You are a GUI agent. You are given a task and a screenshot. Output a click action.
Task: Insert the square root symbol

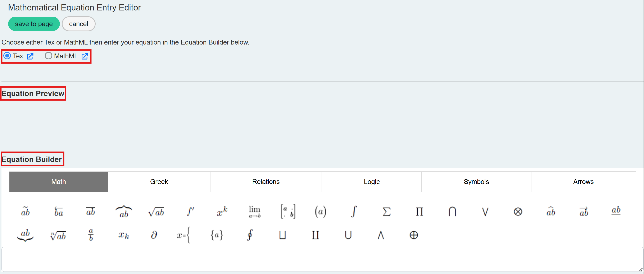tap(156, 212)
